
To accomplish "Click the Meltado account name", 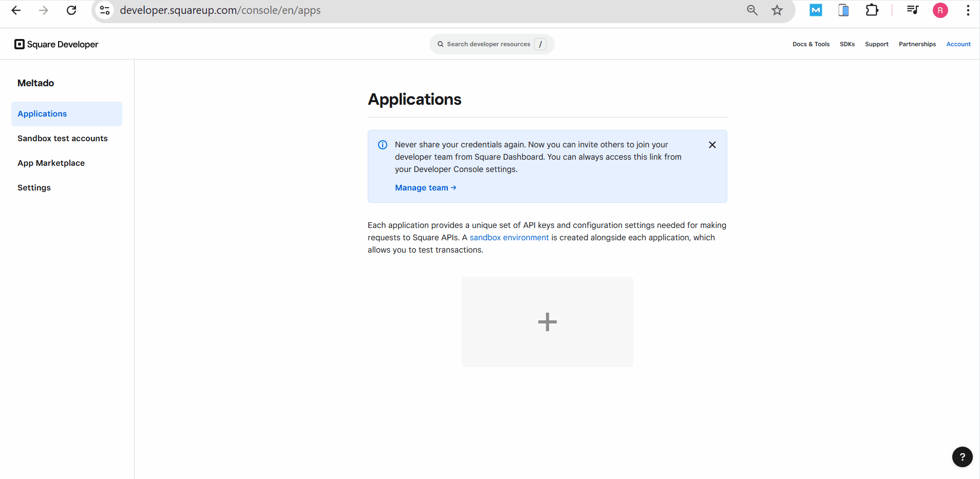I will point(36,83).
